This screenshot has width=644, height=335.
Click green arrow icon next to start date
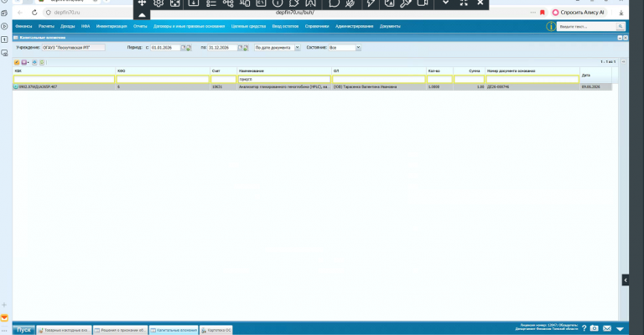(x=189, y=48)
